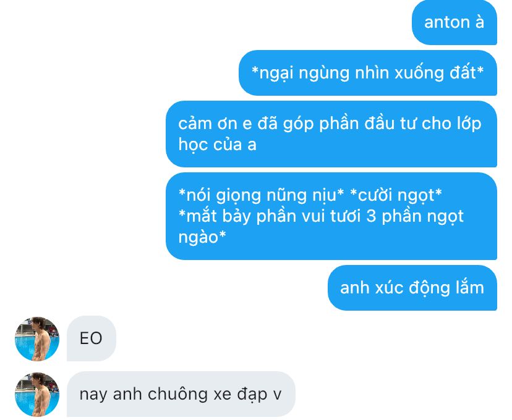
Task: Open sender's avatar beside the EO message
Action: point(37,338)
